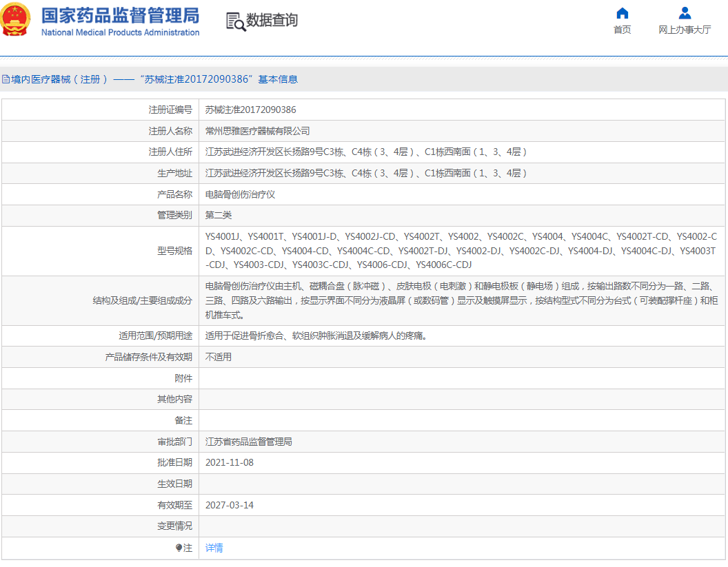Click management category value 第二类
The height and width of the screenshot is (567, 728).
(219, 216)
